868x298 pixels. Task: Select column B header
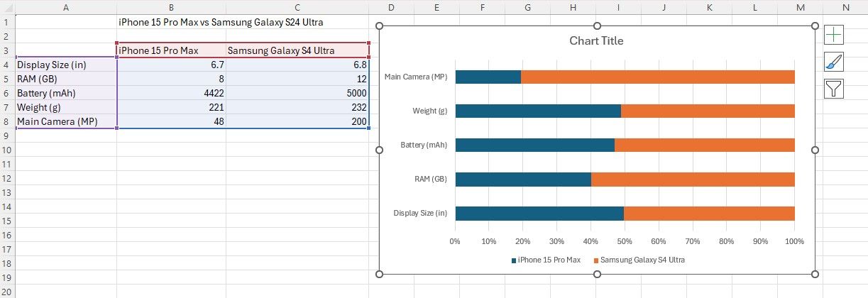(171, 6)
